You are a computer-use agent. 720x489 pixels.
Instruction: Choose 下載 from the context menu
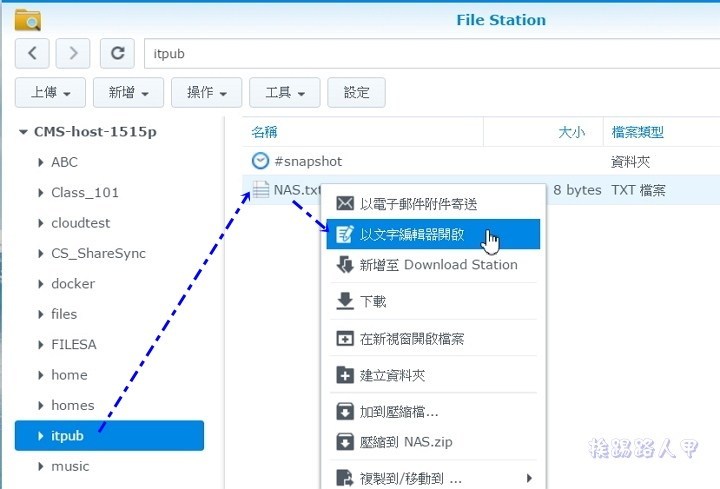point(433,301)
